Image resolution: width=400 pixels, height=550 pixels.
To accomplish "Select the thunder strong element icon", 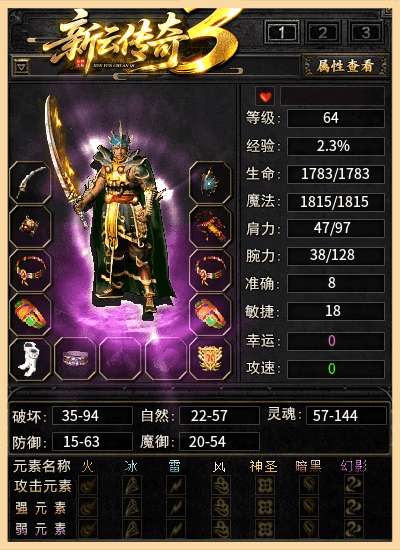I will [176, 507].
